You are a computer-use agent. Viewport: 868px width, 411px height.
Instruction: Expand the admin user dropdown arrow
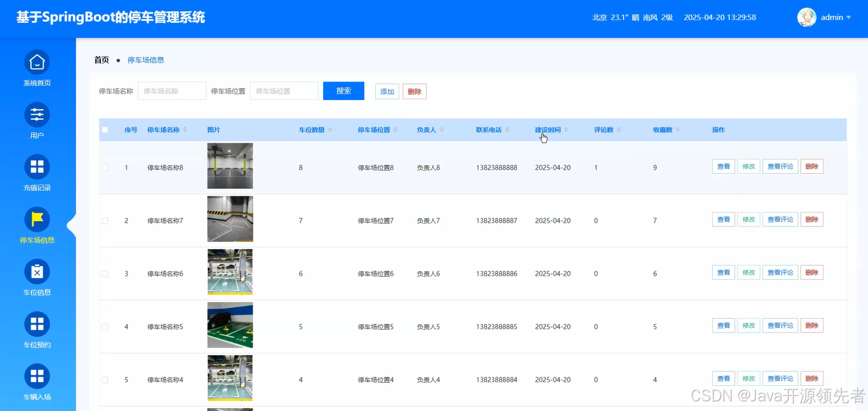[x=848, y=17]
